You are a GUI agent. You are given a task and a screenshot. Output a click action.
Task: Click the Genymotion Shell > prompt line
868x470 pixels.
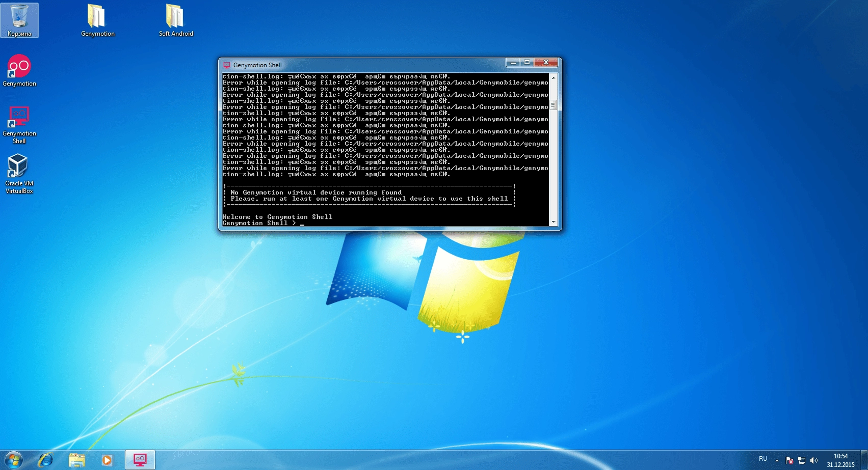pos(263,223)
